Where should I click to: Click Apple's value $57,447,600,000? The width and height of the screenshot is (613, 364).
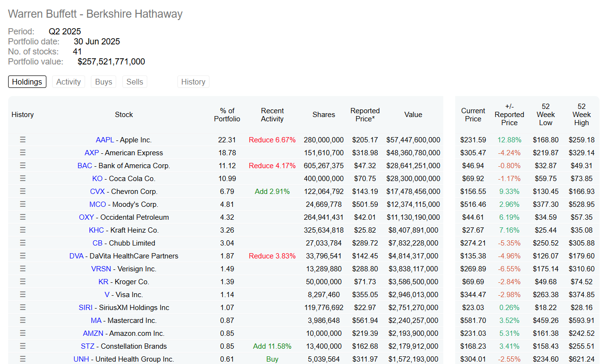[413, 140]
